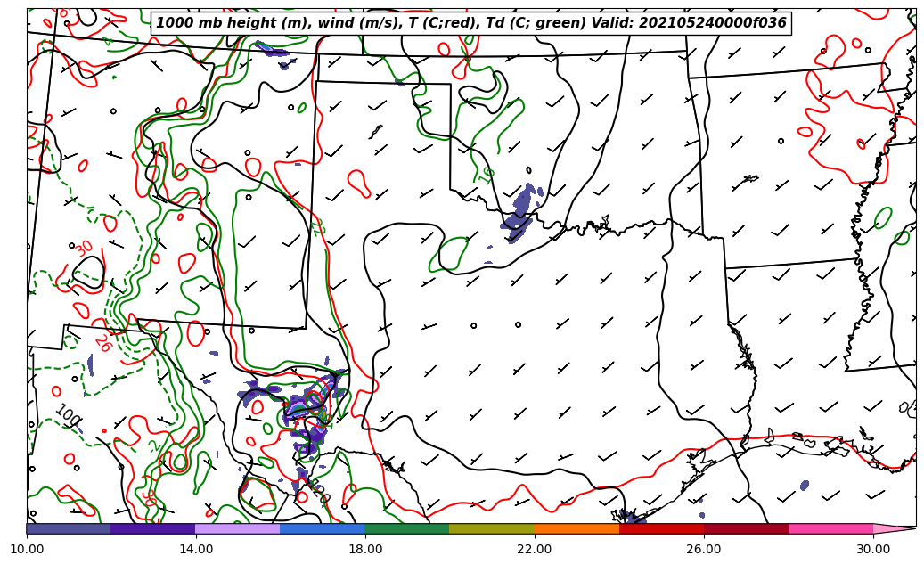Click the red "30" temperature contour label
Viewport: 924px width, 564px height.
[84, 249]
